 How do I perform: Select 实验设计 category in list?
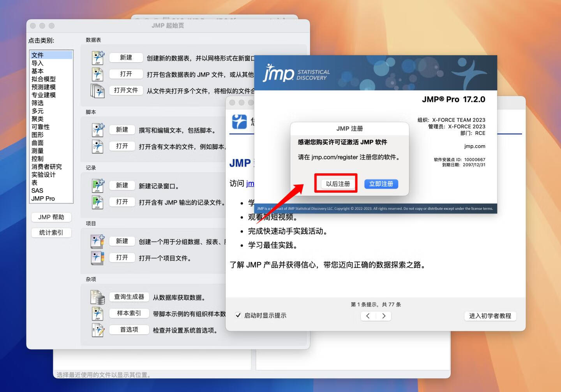pos(51,175)
